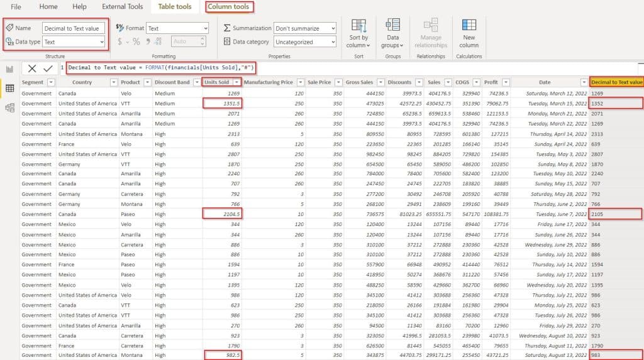Image resolution: width=644 pixels, height=360 pixels.
Task: Open the Units Sold filter dropdown
Action: tap(236, 82)
